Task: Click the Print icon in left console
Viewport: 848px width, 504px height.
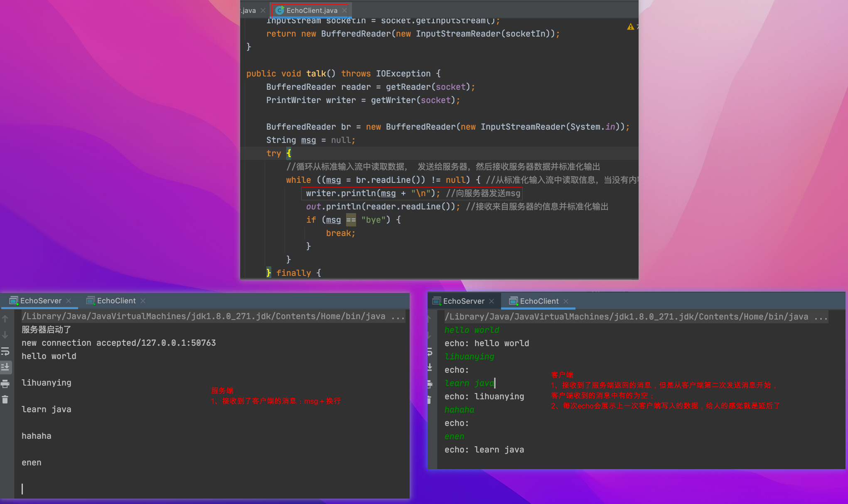Action: tap(5, 384)
